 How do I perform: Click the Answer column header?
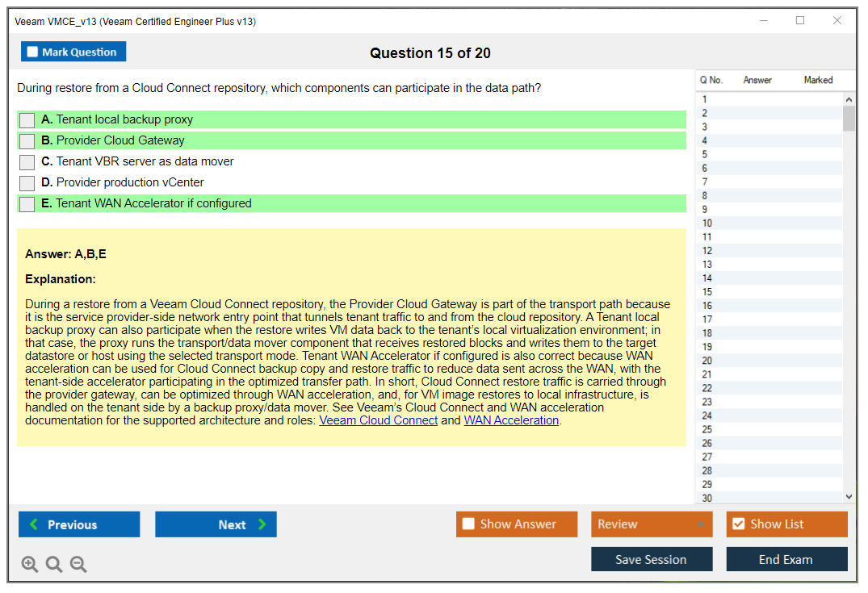coord(757,80)
